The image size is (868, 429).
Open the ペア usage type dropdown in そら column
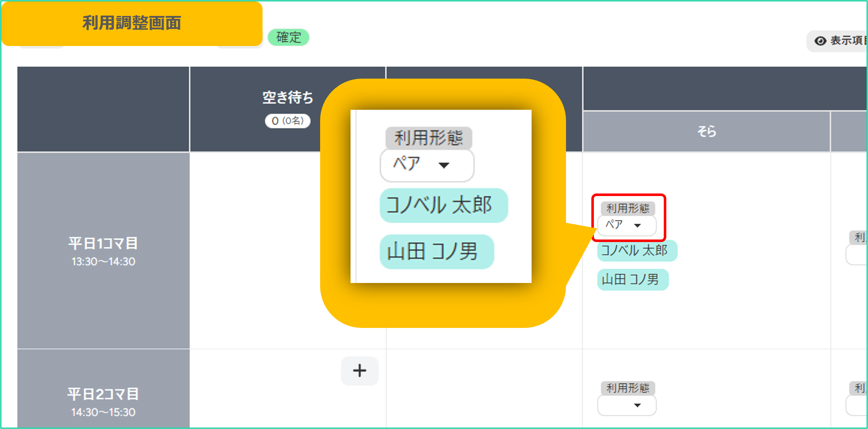tap(626, 225)
